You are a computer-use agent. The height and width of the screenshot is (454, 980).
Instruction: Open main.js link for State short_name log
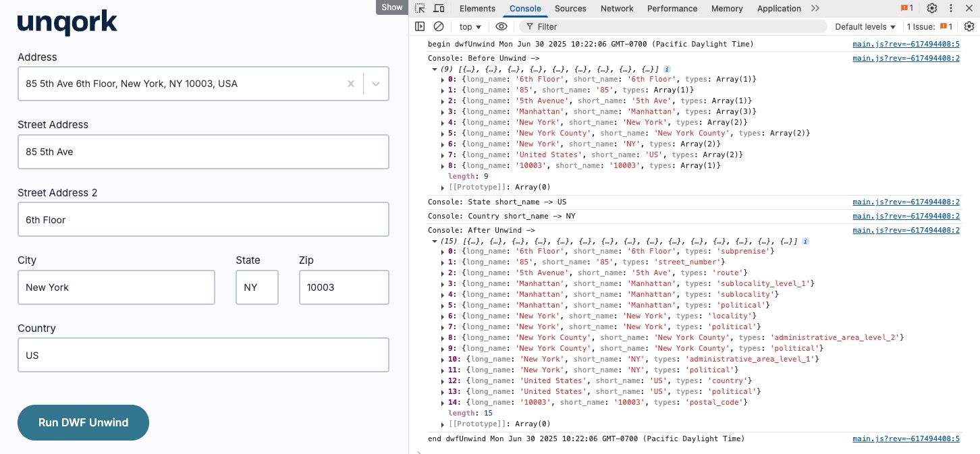(906, 202)
